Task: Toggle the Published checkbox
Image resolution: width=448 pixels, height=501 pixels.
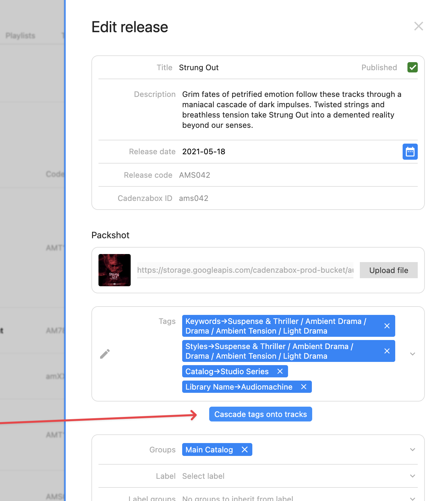Action: click(412, 67)
